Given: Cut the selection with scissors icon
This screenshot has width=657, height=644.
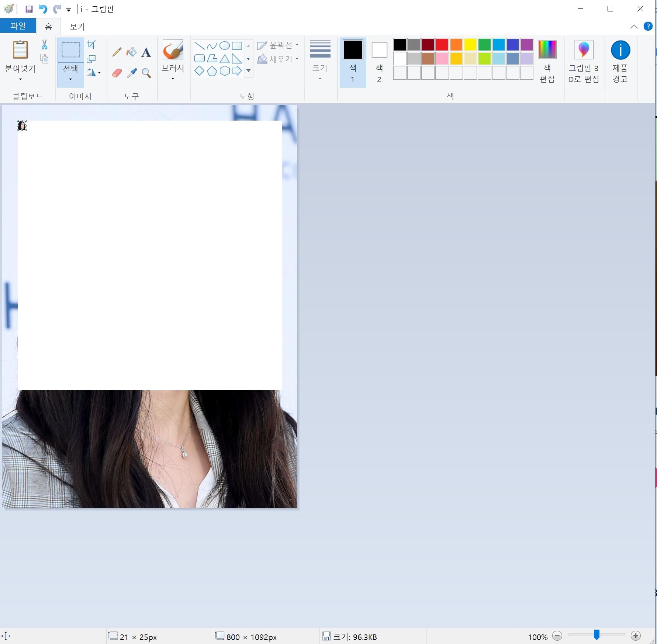Looking at the screenshot, I should pyautogui.click(x=45, y=45).
